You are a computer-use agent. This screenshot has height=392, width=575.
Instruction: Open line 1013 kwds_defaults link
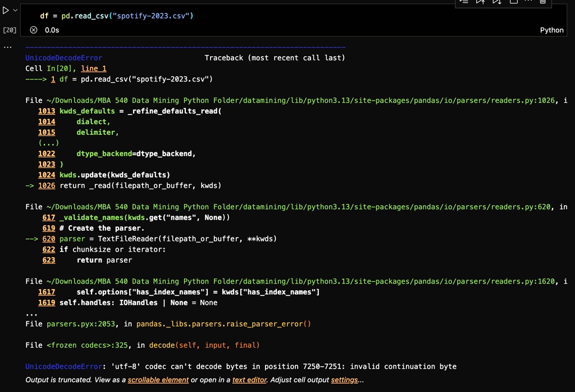[x=47, y=111]
